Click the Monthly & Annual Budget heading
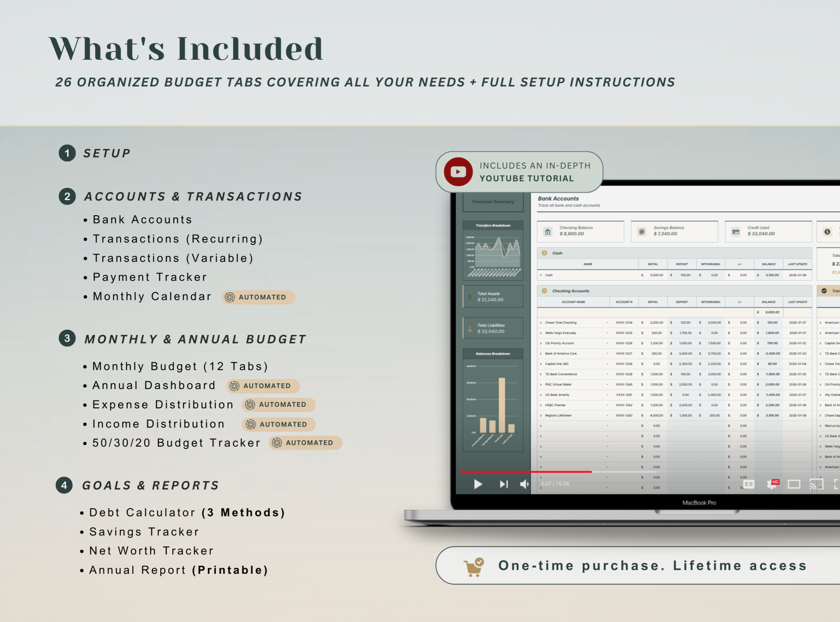Viewport: 840px width, 622px height. (195, 340)
